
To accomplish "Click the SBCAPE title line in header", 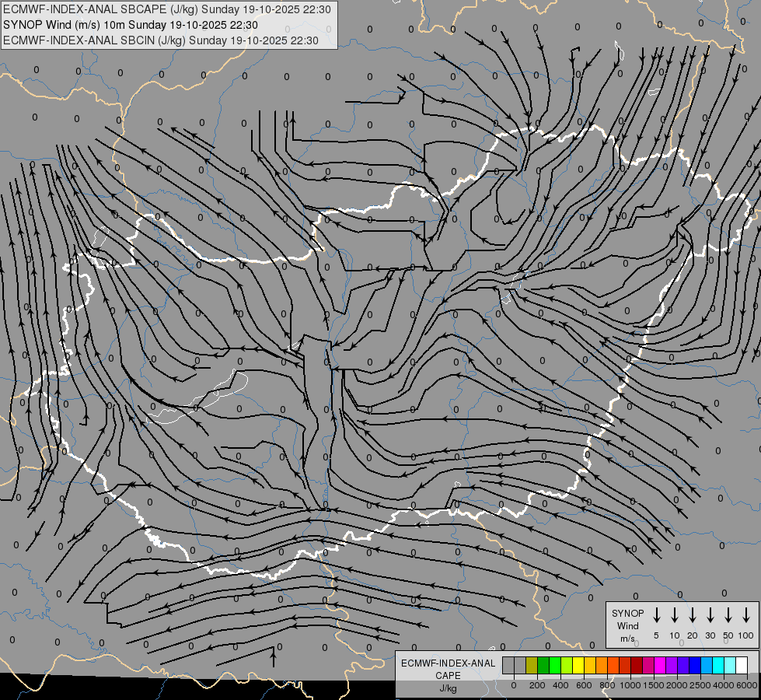I will 167,9.
